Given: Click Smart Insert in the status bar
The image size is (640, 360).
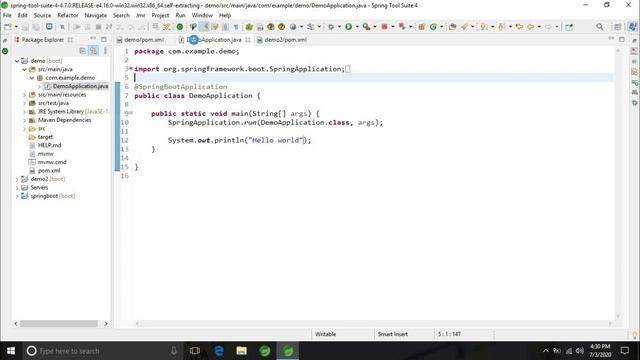Looking at the screenshot, I should point(393,334).
